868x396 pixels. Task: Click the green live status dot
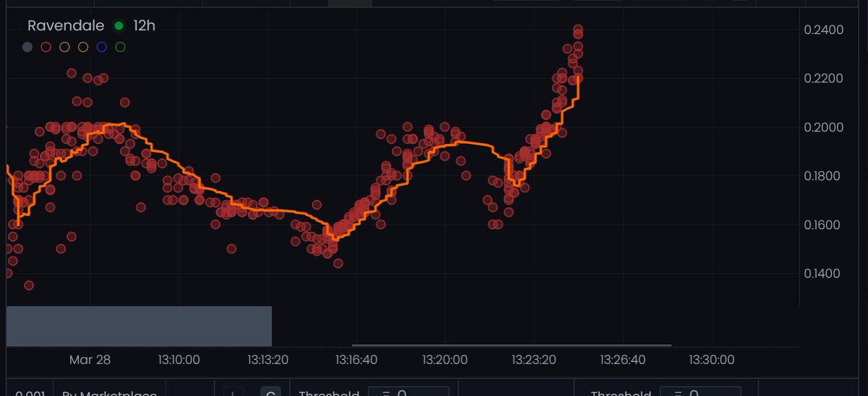119,27
